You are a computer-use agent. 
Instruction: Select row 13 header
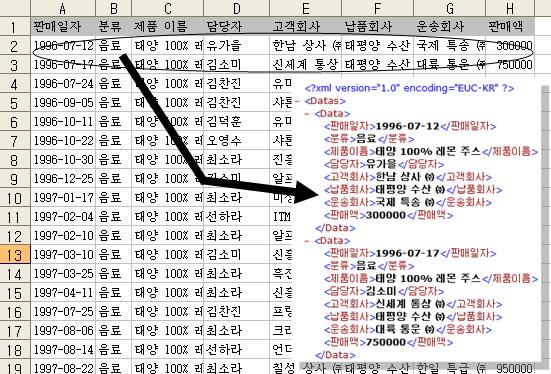(x=15, y=254)
